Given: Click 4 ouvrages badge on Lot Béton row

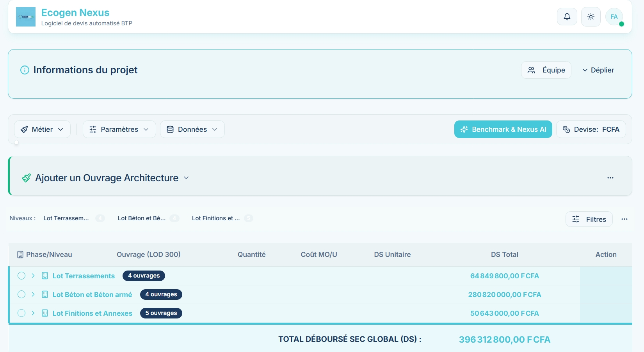Looking at the screenshot, I should [x=161, y=294].
